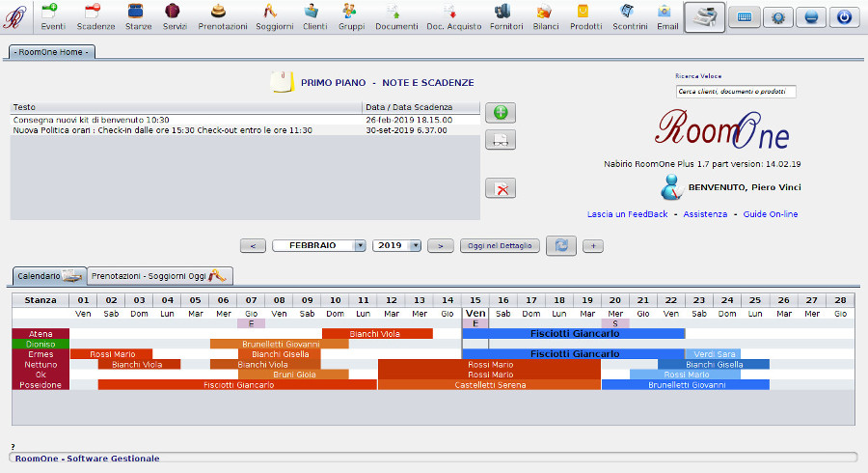This screenshot has width=868, height=473.
Task: Click the Ricerca Veloce search field
Action: 736,92
